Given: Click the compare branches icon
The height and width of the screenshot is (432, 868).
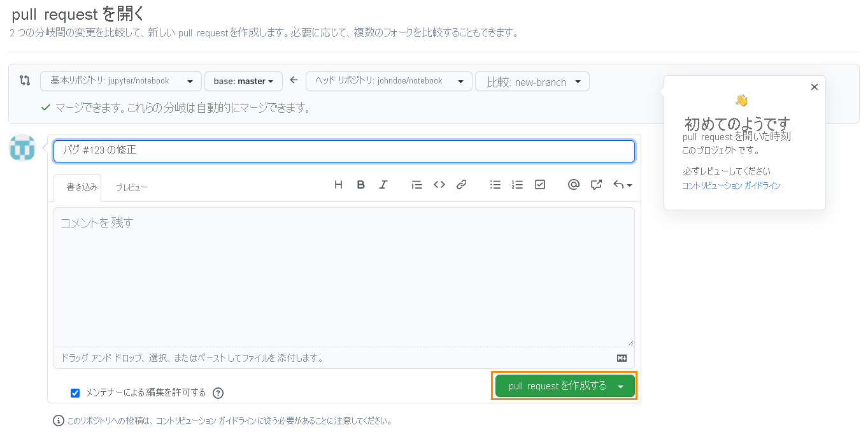Looking at the screenshot, I should (25, 80).
